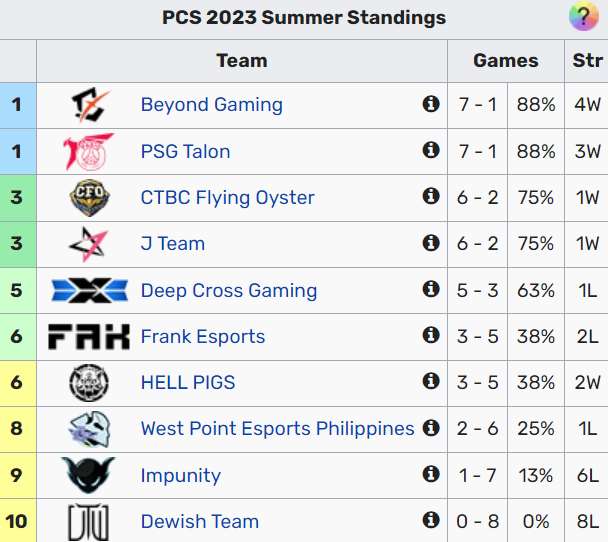Expand info icon for Dewish Team
The image size is (608, 542).
pyautogui.click(x=431, y=520)
